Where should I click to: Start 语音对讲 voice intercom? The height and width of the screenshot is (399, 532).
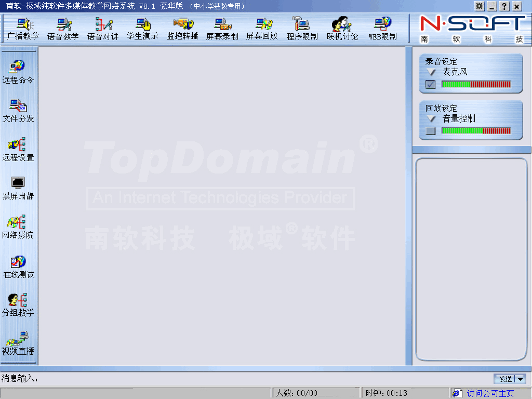point(102,28)
